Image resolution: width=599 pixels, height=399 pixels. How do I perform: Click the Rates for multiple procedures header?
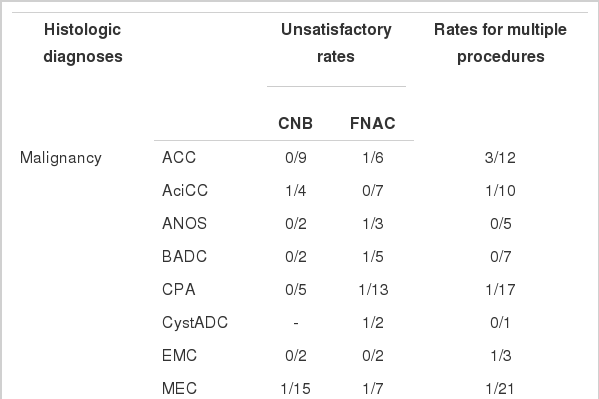[x=500, y=43]
